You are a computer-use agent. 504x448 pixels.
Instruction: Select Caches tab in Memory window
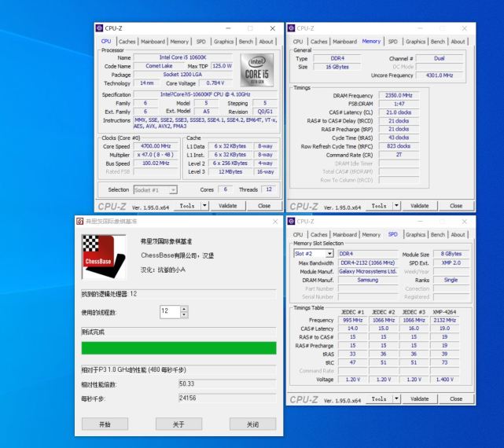coord(319,42)
